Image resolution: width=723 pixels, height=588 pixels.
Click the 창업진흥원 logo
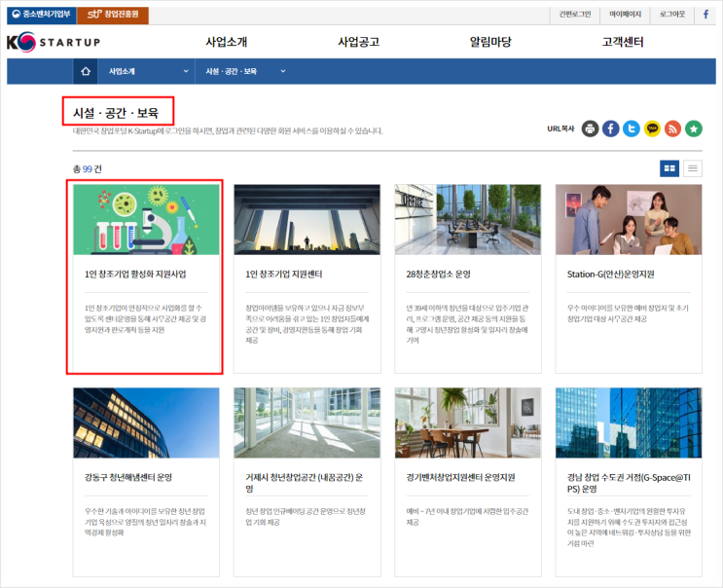point(113,15)
